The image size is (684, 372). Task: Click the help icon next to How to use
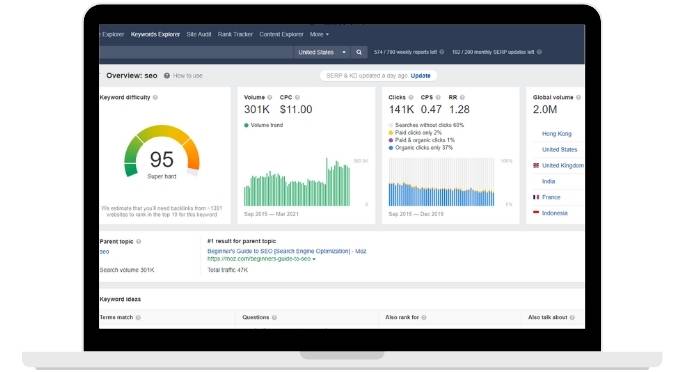pos(167,76)
